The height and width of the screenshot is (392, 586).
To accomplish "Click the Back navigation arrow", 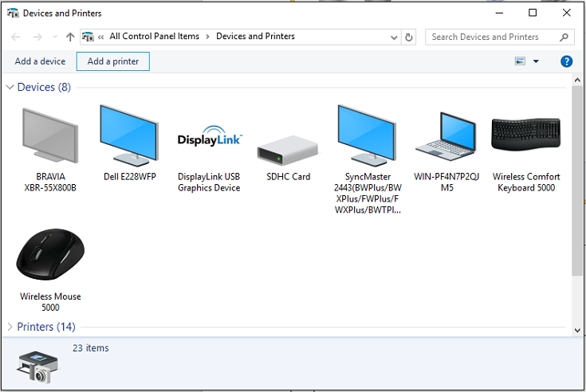I will [x=16, y=37].
